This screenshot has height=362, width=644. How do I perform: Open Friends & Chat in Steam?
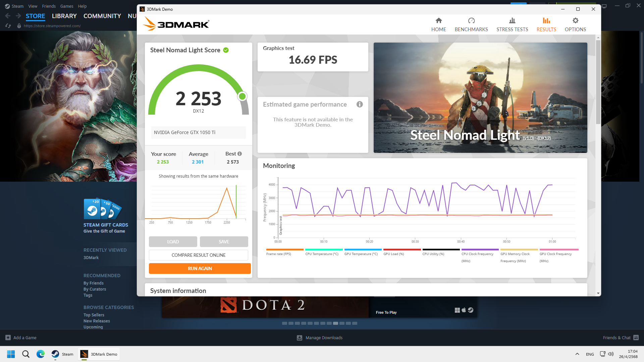[621, 338]
